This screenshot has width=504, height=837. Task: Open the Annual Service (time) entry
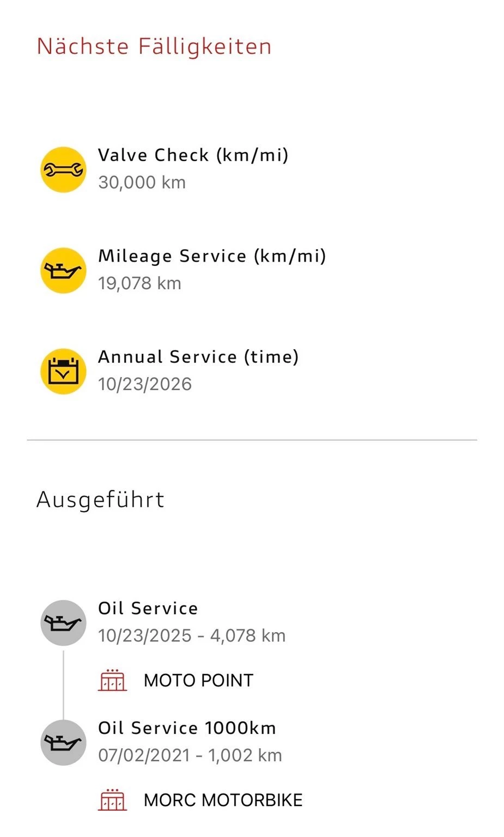[198, 357]
